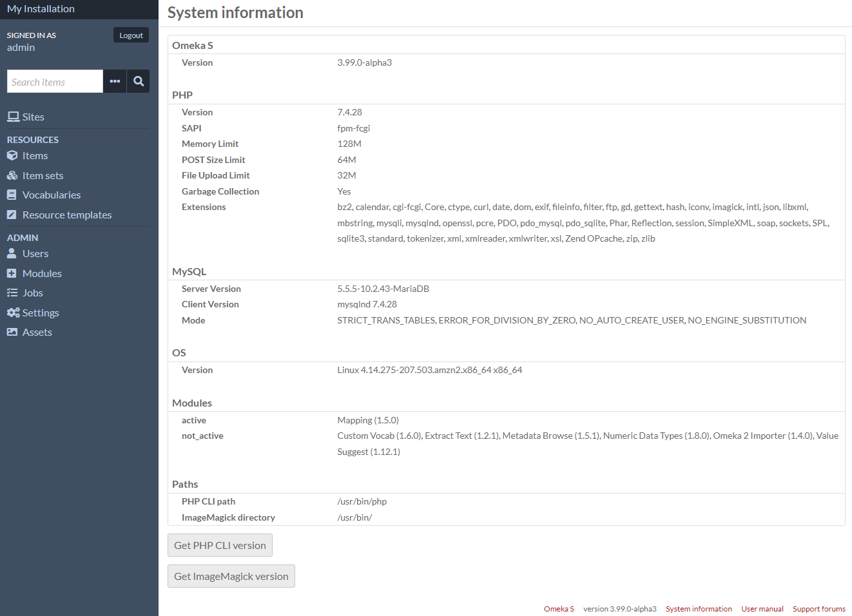Click the Items cube icon
Viewport: 852px width, 616px height.
[12, 155]
